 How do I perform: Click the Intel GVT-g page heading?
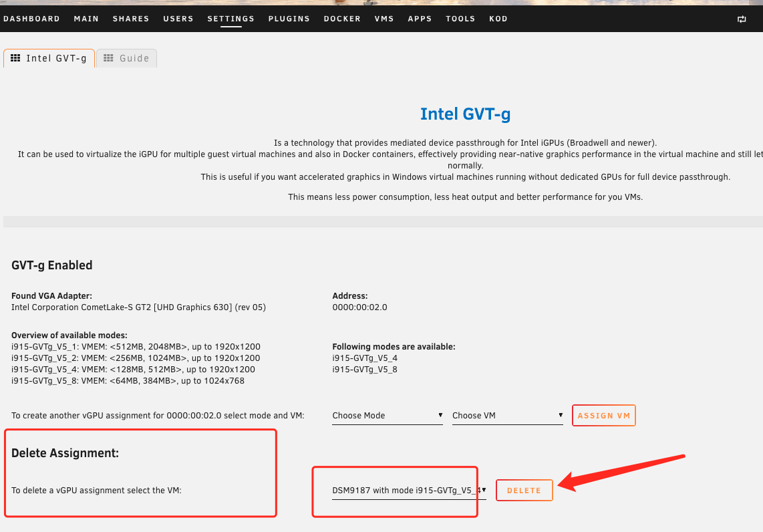(x=465, y=114)
